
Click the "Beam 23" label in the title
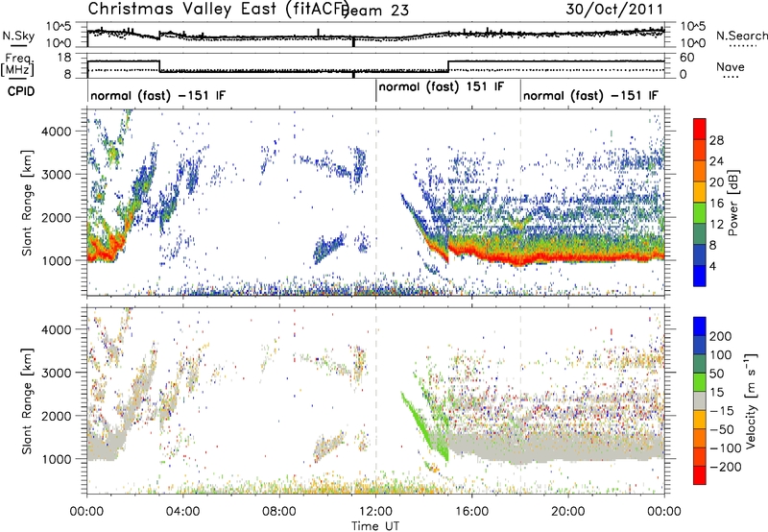pyautogui.click(x=376, y=11)
